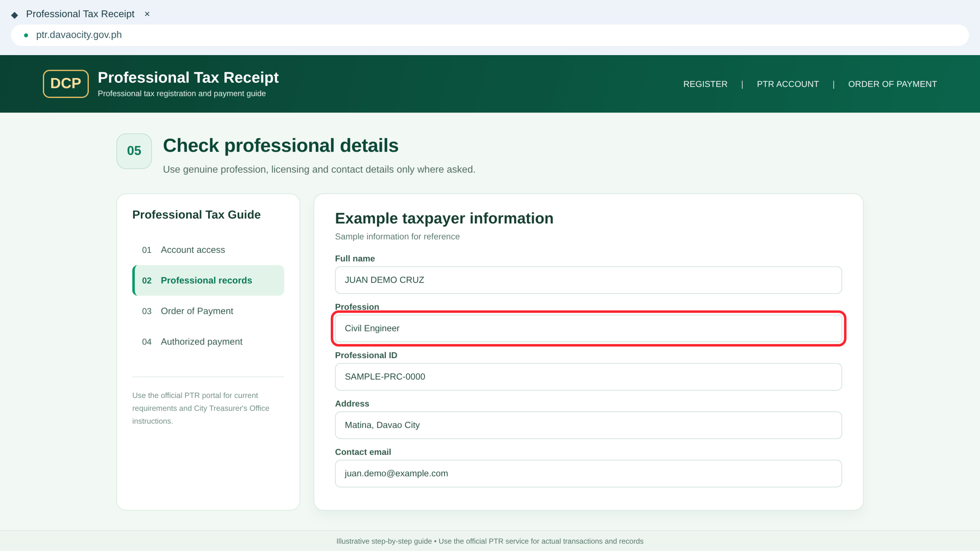980x551 pixels.
Task: Click the Professional ID field
Action: coord(588,377)
